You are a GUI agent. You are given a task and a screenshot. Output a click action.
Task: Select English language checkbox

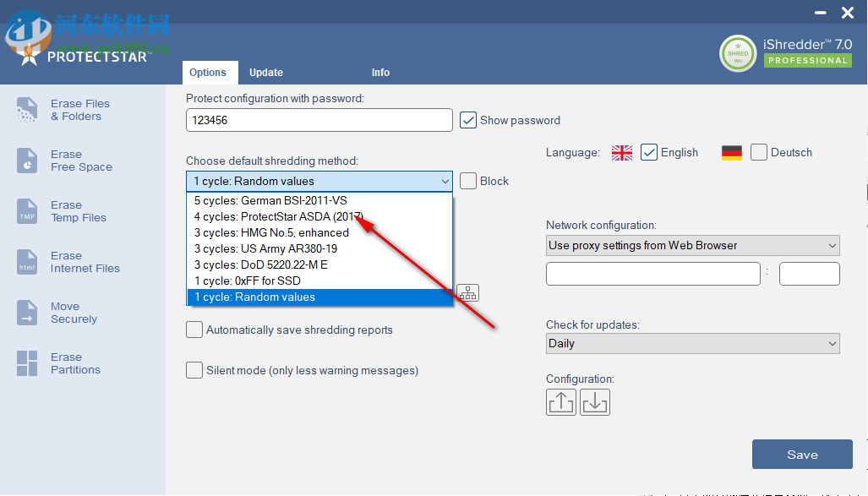[649, 152]
